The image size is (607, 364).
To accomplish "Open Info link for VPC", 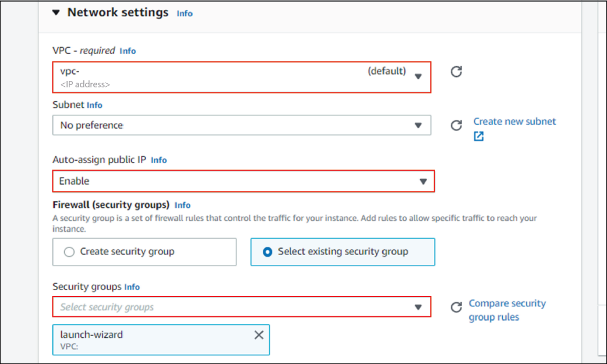I will 128,51.
